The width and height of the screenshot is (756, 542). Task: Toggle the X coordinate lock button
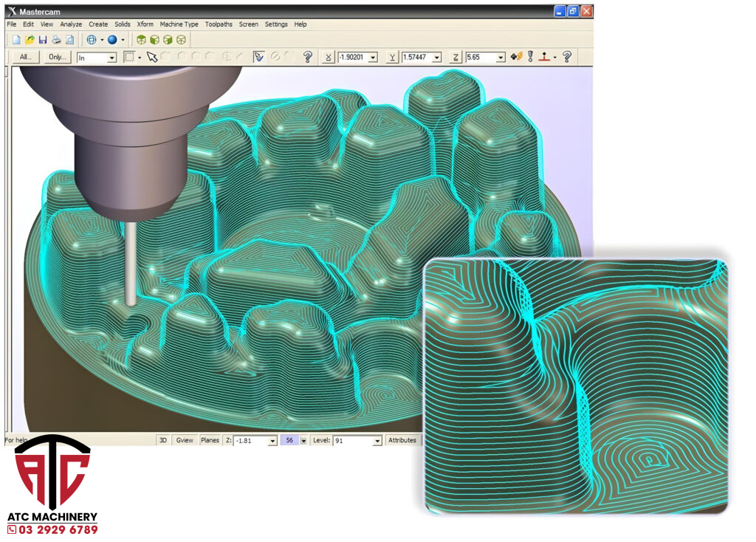point(329,57)
